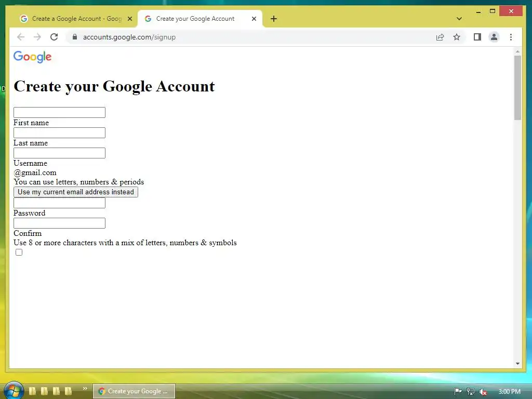Click scrollbar down arrow
The image size is (532, 399).
pos(517,363)
